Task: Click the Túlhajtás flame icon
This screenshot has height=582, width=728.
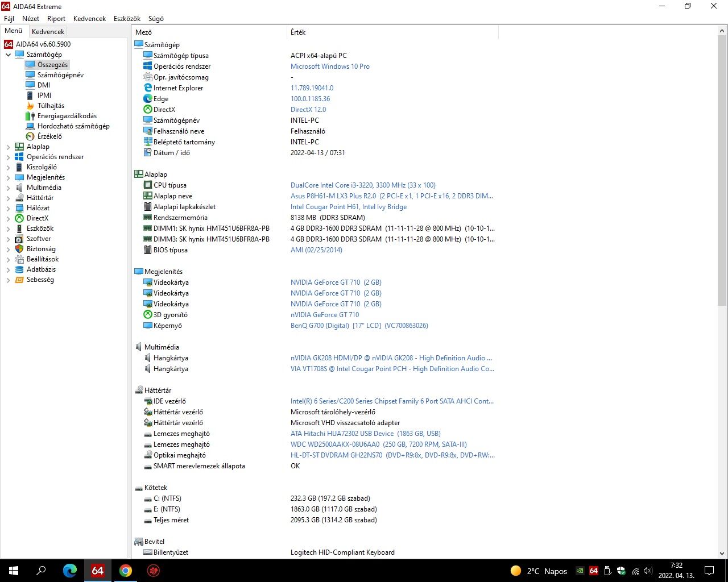Action: tap(30, 106)
